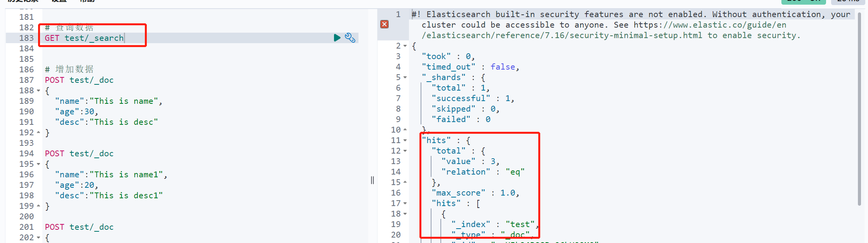Collapse the "total" object at response line 12
This screenshot has height=243, width=868.
click(405, 151)
